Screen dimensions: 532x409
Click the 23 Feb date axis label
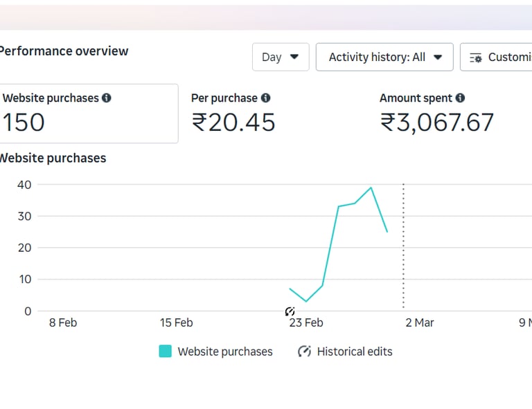coord(306,322)
